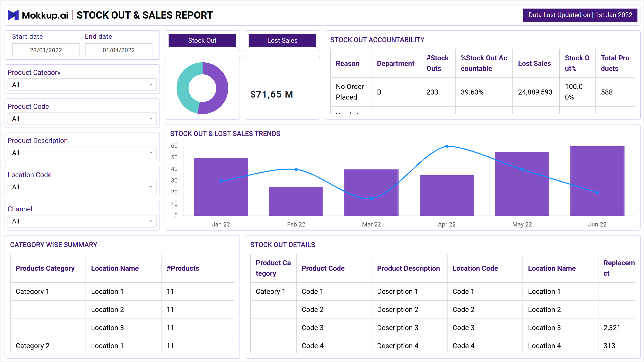
Task: Click the Mar 22 line data point
Action: 371,198
